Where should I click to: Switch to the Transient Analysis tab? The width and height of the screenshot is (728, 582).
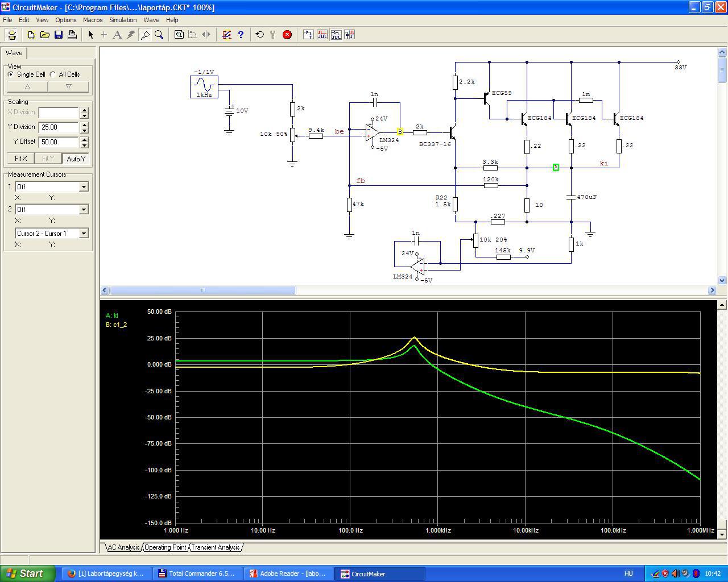[215, 547]
